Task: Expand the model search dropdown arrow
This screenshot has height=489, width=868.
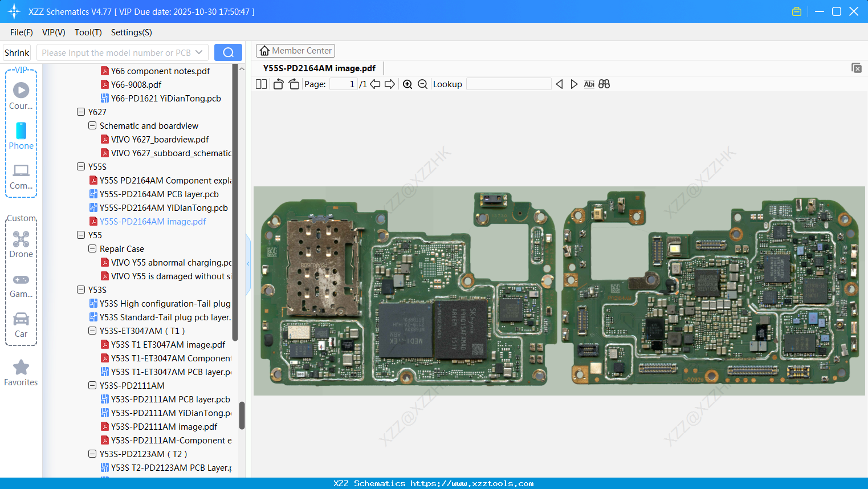Action: [x=201, y=52]
